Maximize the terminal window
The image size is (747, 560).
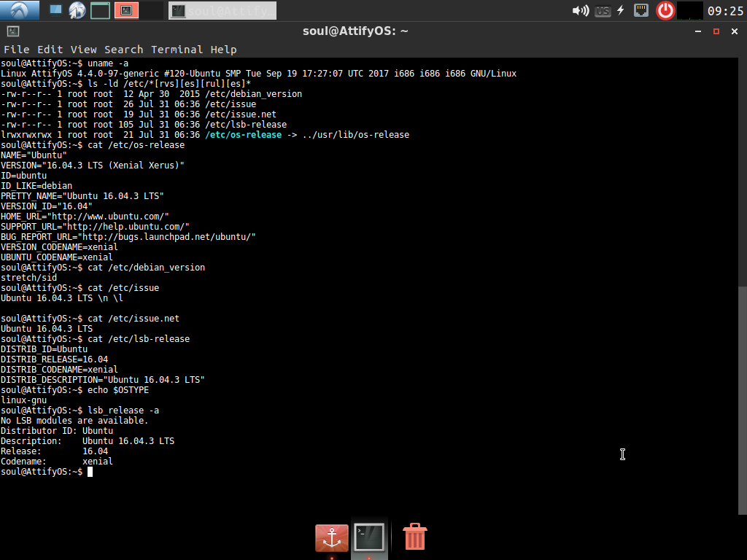click(716, 31)
